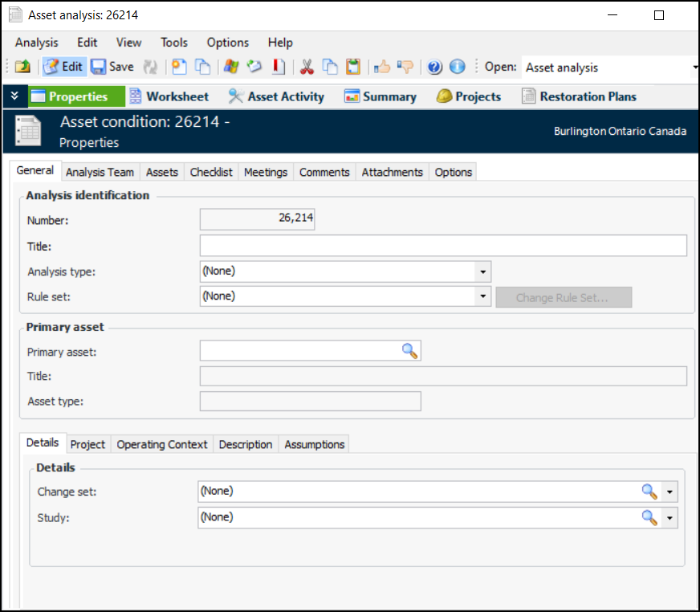Click the thumbs down icon

click(x=405, y=67)
